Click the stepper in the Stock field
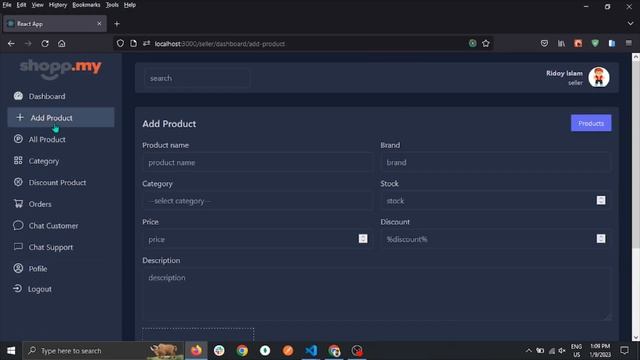Image resolution: width=640 pixels, height=360 pixels. pos(601,200)
